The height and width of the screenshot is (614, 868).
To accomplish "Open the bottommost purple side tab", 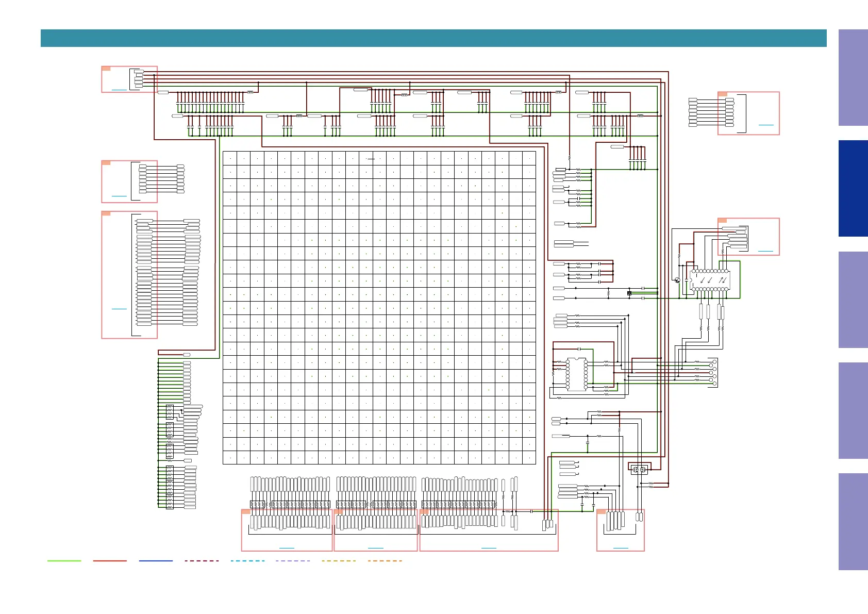I will click(x=853, y=522).
